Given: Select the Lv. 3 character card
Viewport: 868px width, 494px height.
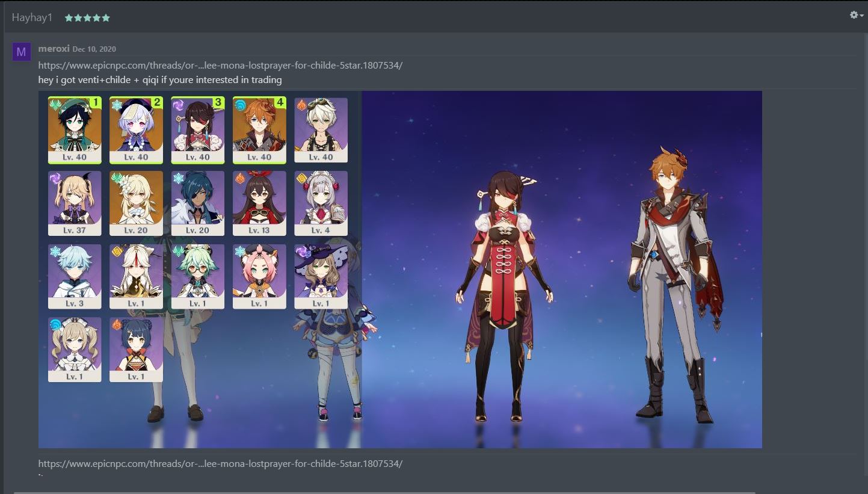Looking at the screenshot, I should point(75,277).
